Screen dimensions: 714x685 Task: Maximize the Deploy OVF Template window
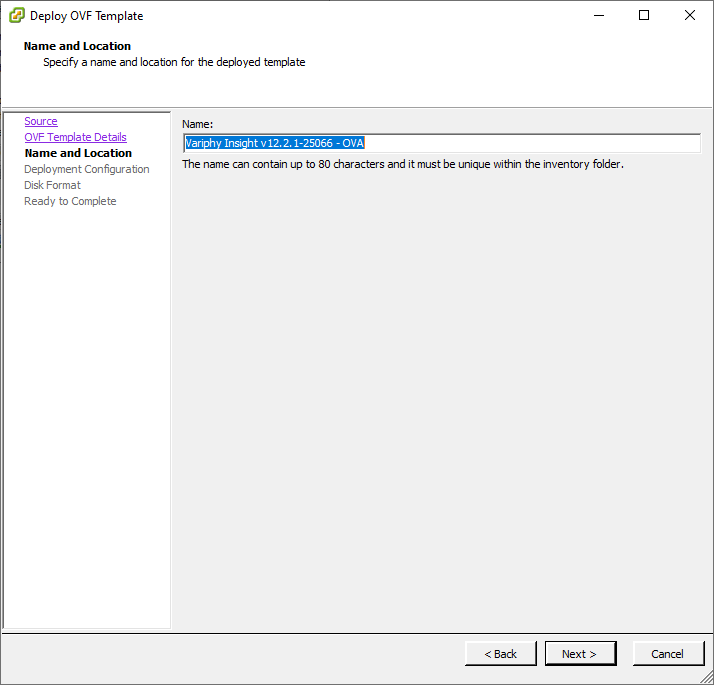coord(644,15)
